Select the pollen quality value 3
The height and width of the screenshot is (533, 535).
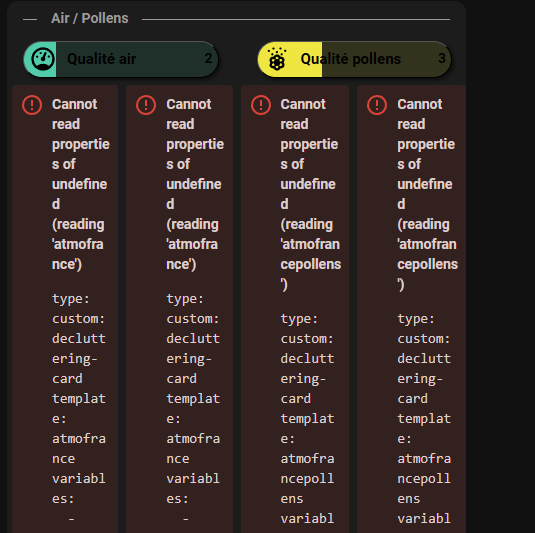[x=442, y=58]
